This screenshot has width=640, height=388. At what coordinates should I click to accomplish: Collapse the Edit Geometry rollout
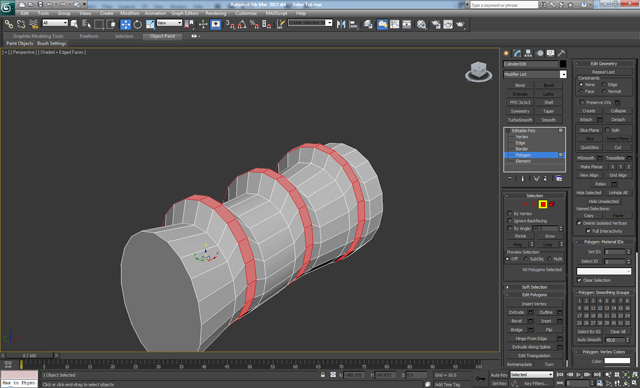coord(604,63)
